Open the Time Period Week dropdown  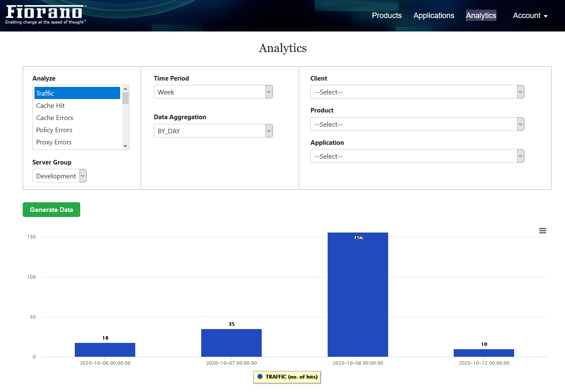point(213,92)
